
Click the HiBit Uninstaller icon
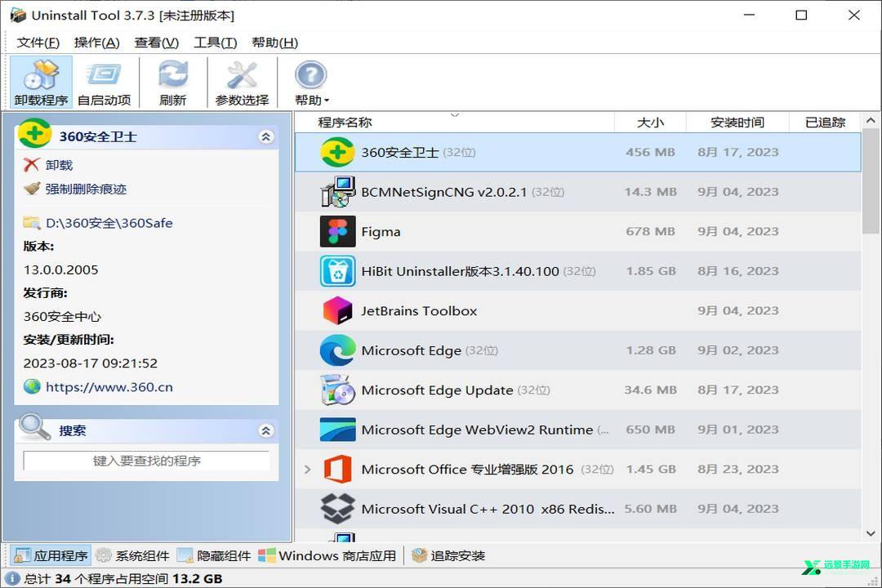337,271
